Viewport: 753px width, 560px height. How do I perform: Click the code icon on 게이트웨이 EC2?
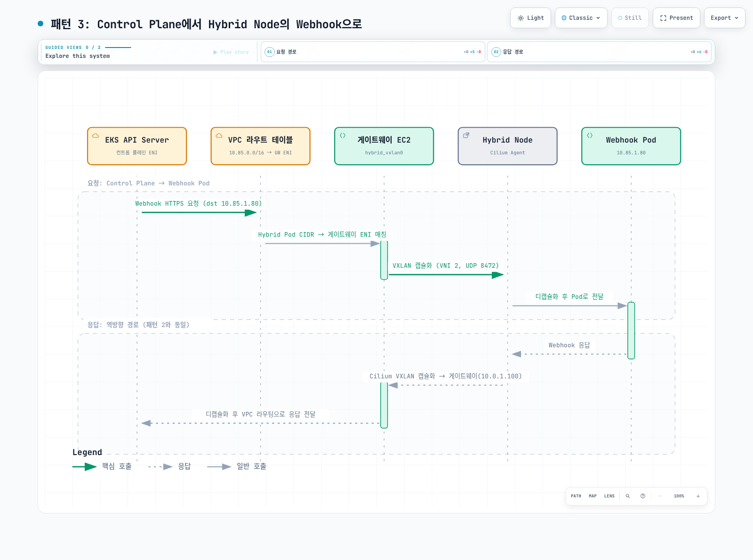pos(343,136)
